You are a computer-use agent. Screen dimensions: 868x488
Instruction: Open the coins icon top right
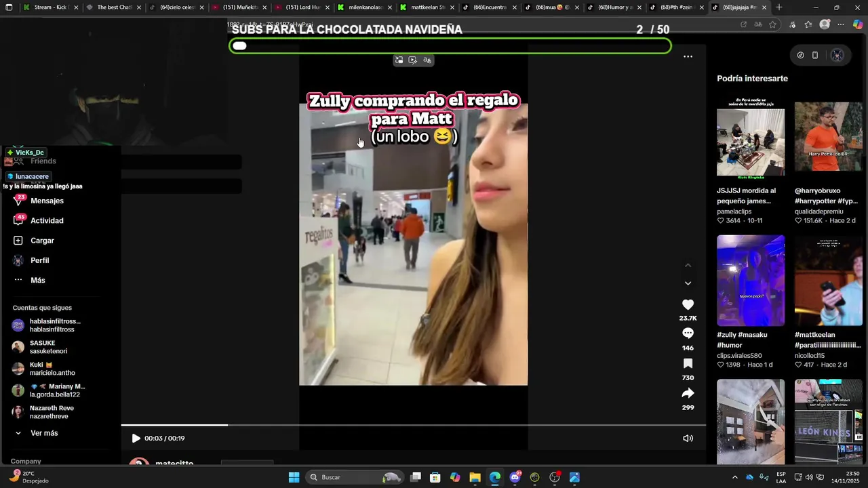[x=800, y=56]
